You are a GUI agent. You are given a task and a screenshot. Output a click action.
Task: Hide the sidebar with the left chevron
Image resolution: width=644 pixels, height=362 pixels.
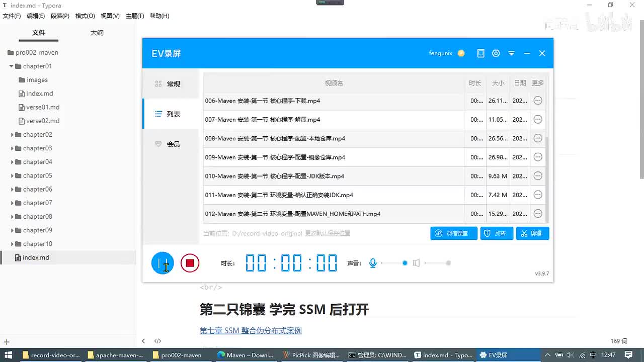tap(143, 341)
